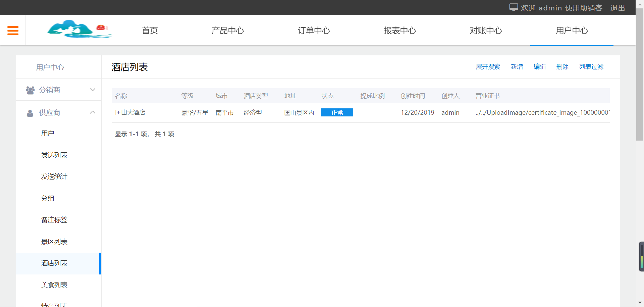Expand the 分销商 section chevron
Screen dimensions: 644x307
[x=93, y=90]
